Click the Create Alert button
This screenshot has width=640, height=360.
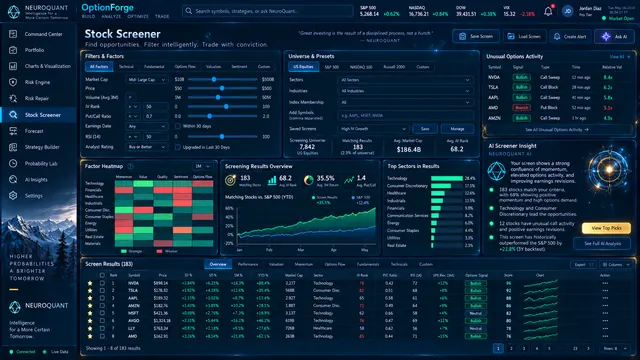pyautogui.click(x=570, y=36)
